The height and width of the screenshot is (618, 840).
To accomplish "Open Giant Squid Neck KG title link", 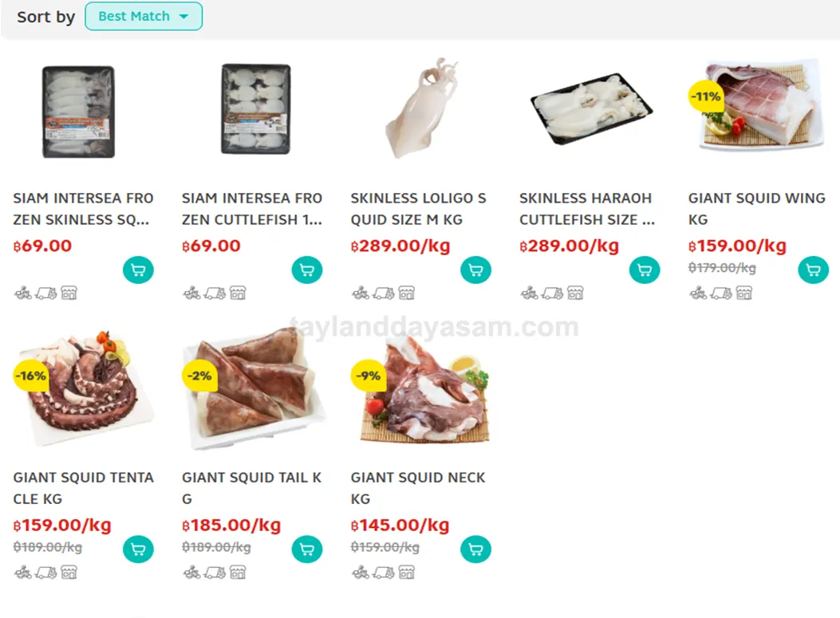I will 418,488.
